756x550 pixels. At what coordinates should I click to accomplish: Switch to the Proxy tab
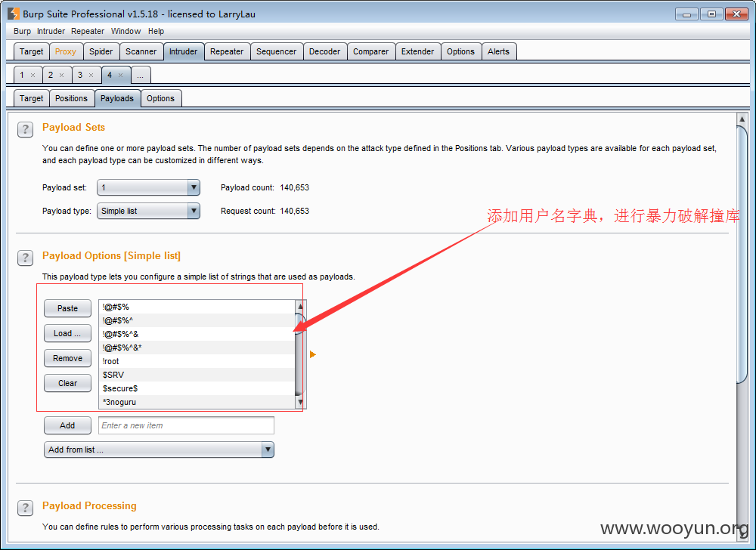[66, 51]
